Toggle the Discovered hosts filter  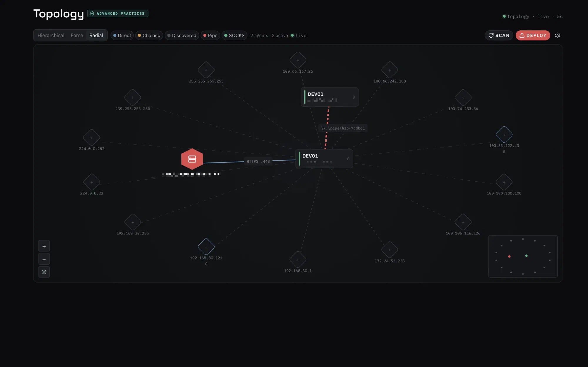pyautogui.click(x=182, y=35)
